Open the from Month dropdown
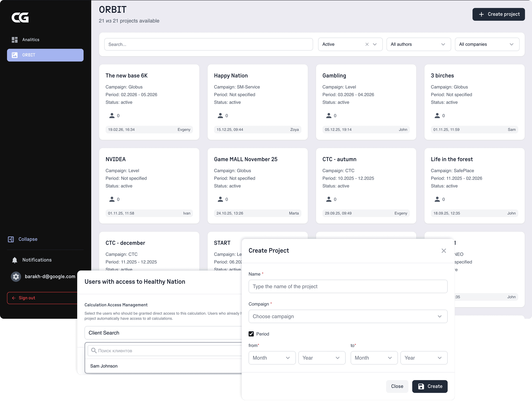The image size is (532, 401). (x=272, y=358)
